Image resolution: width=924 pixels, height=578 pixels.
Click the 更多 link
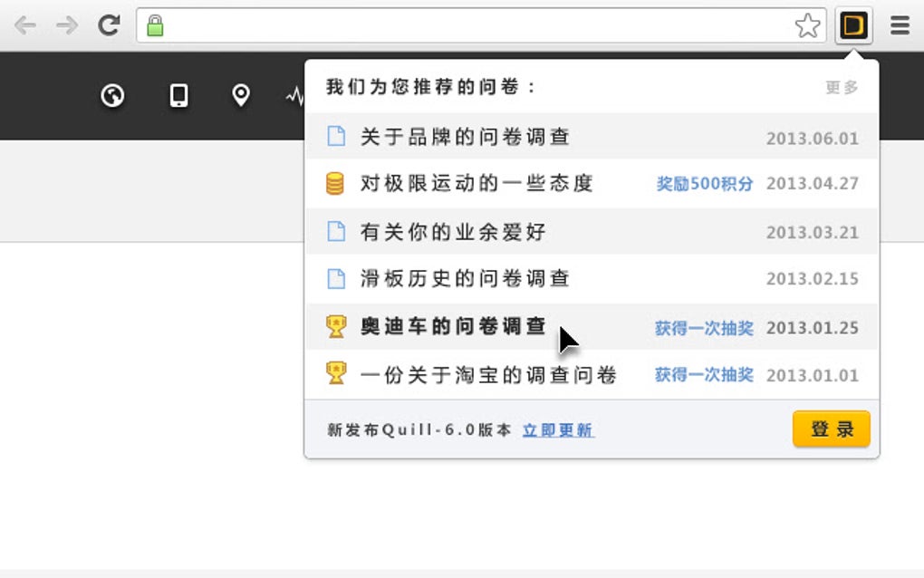pos(842,88)
